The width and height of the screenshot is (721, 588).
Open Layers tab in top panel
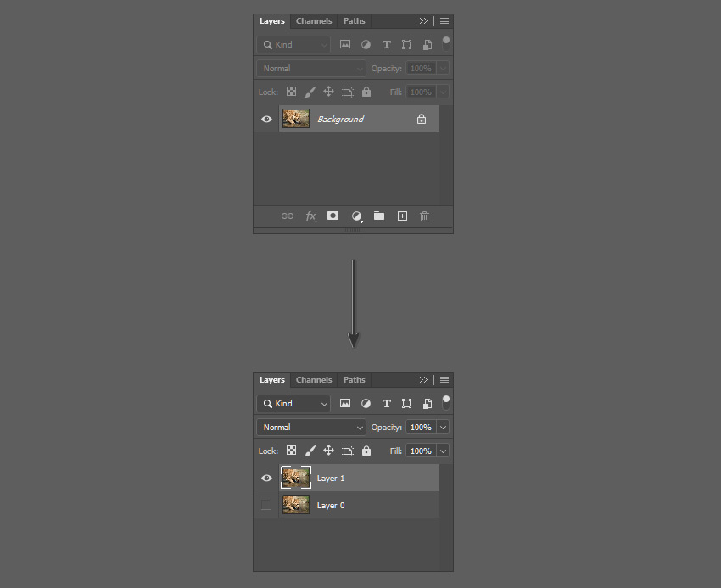click(x=271, y=21)
